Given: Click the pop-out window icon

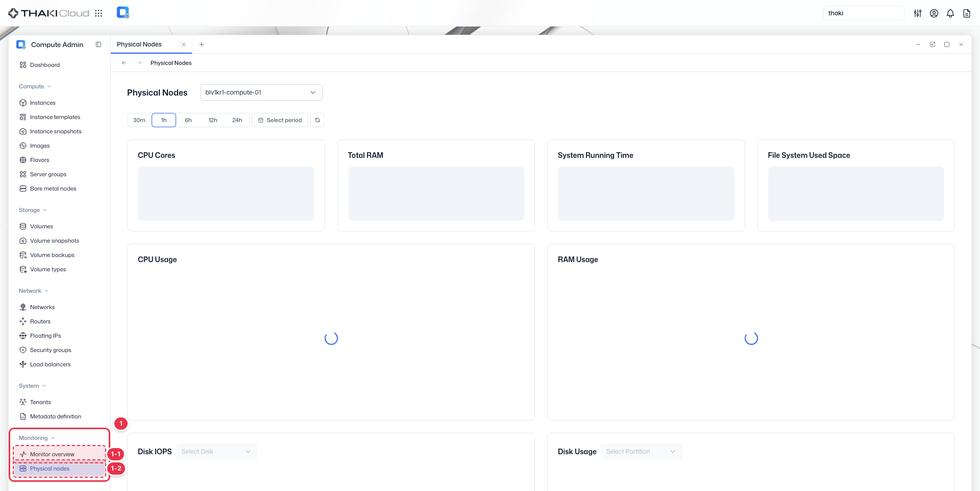Looking at the screenshot, I should (933, 44).
